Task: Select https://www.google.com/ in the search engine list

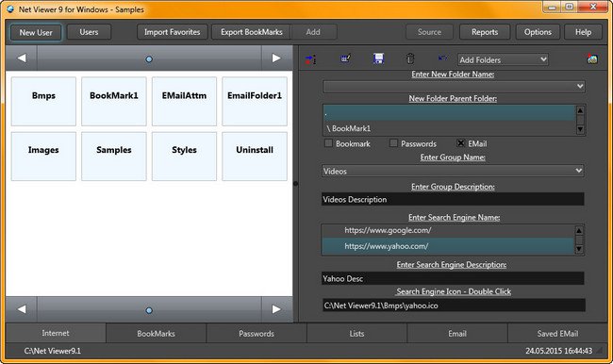Action: [448, 230]
